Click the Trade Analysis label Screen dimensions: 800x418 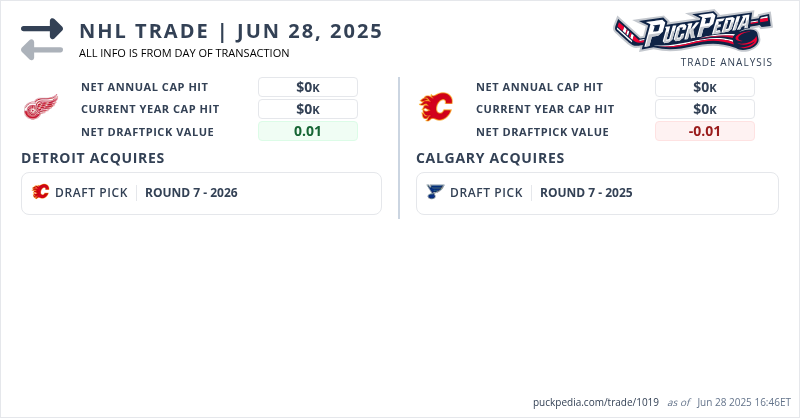click(726, 62)
